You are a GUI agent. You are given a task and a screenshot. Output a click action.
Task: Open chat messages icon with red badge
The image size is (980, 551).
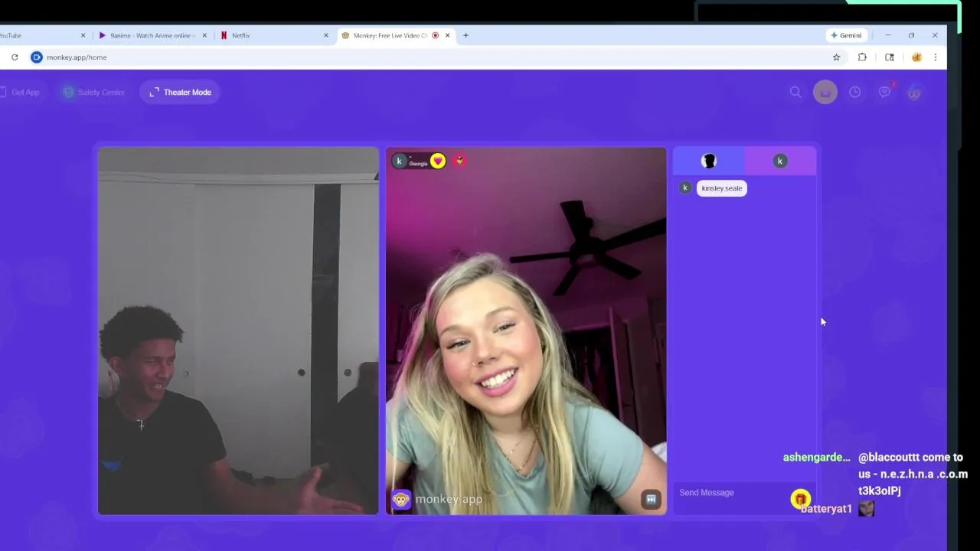tap(885, 91)
